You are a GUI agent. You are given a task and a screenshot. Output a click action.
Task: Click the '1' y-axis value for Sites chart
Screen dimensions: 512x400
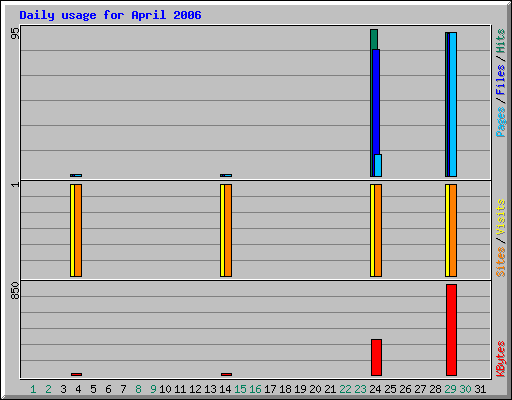(15, 184)
